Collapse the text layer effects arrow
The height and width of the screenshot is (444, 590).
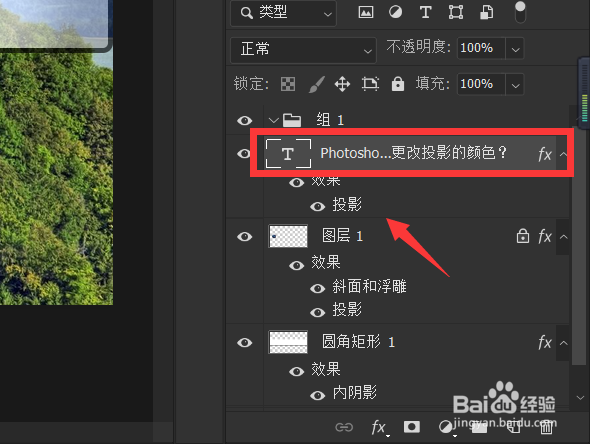tap(563, 154)
